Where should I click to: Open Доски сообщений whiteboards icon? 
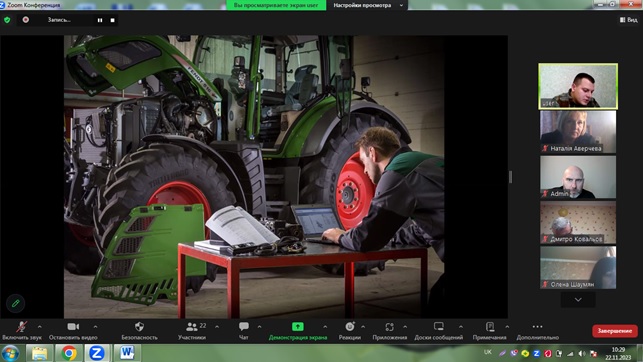tap(438, 326)
